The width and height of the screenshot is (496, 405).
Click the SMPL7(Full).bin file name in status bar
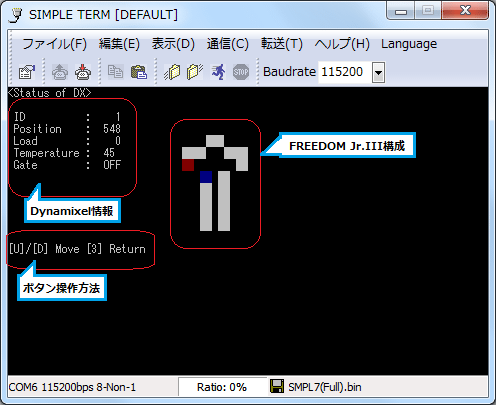tap(325, 387)
